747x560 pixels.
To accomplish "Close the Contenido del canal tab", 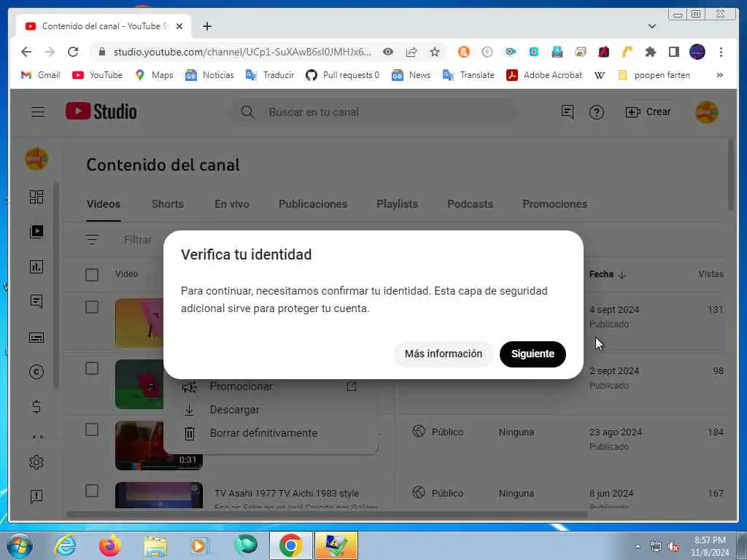I will point(179,26).
